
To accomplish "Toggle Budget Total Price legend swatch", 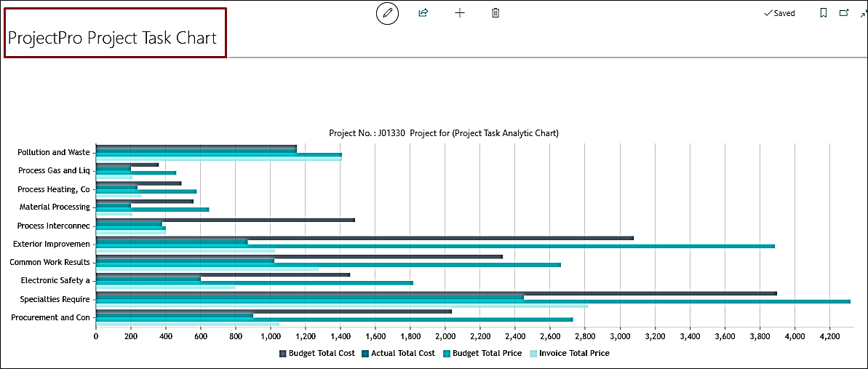I will pos(447,353).
